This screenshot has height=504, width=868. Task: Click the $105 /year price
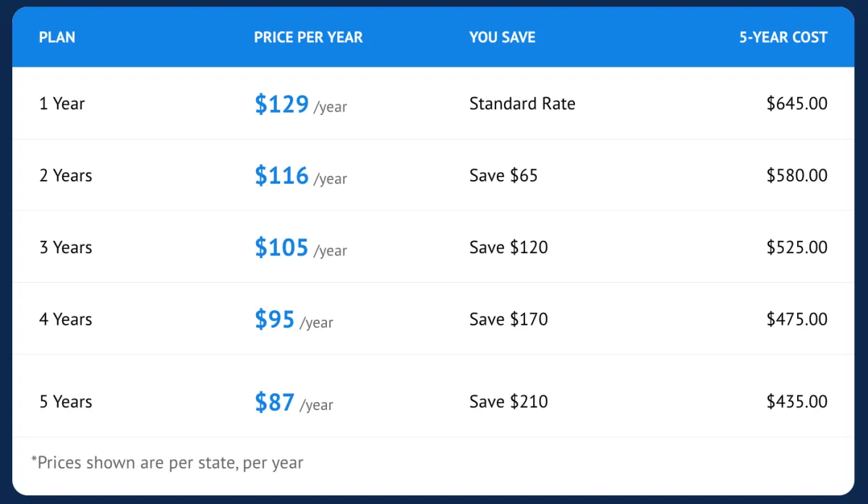coord(300,248)
